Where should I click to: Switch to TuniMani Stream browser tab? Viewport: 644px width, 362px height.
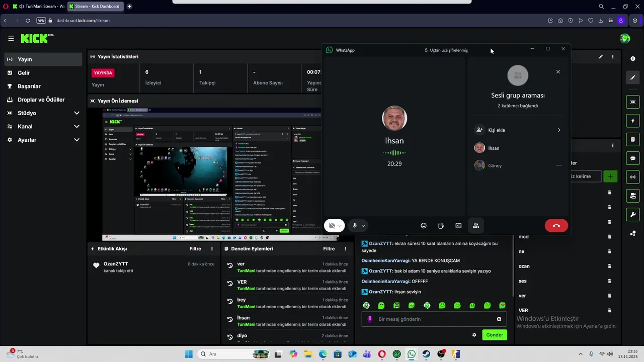point(38,7)
